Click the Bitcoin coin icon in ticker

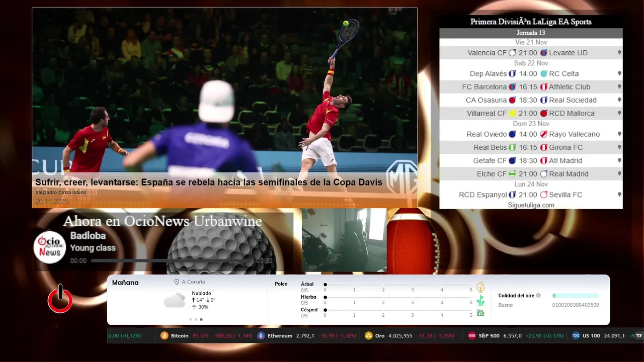164,336
